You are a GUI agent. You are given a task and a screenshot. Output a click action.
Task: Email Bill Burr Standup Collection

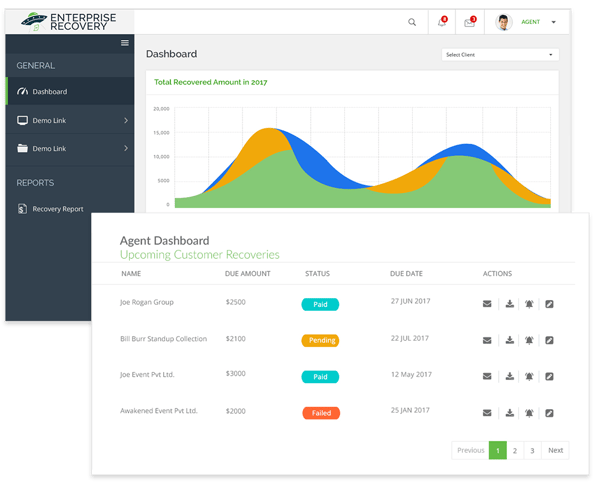[487, 340]
